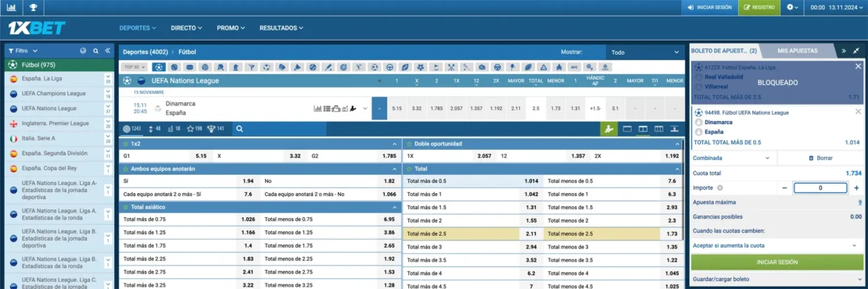
Task: Click the Importe amount input field
Action: (x=820, y=188)
